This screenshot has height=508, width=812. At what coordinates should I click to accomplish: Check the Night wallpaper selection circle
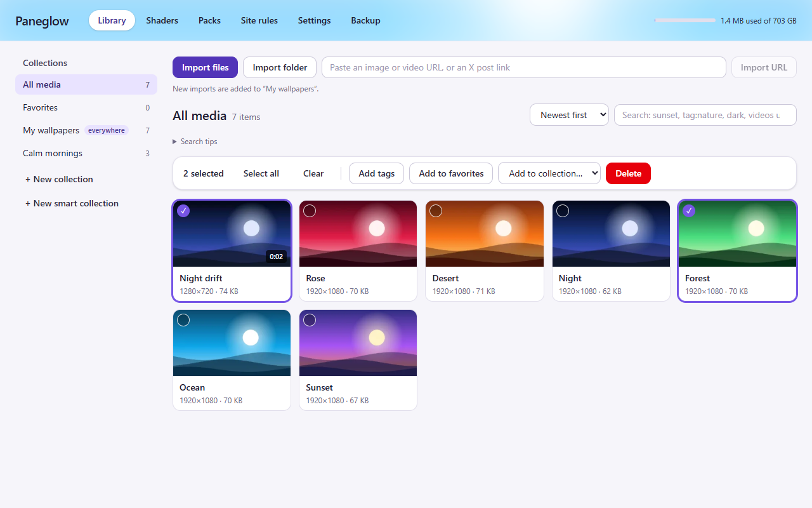pyautogui.click(x=563, y=211)
